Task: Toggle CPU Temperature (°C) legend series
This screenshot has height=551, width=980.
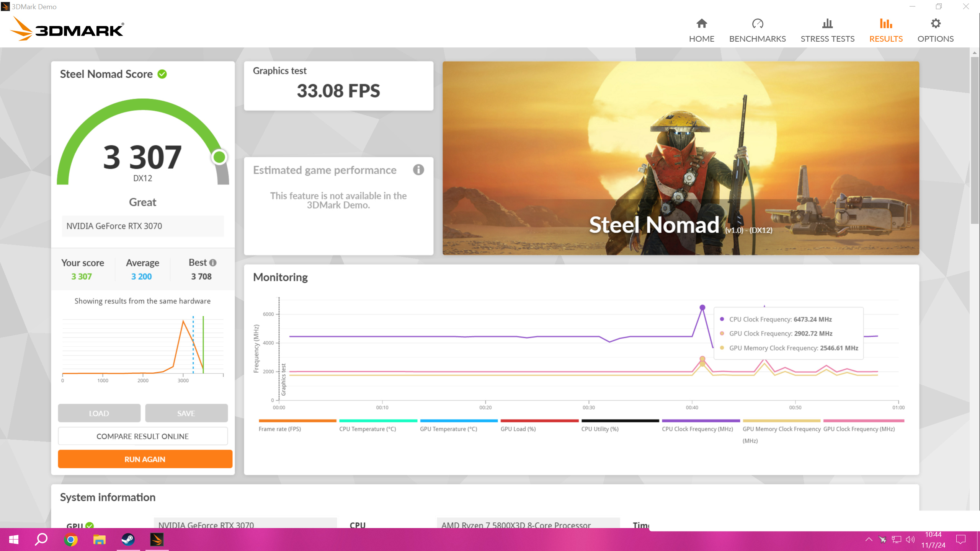Action: (378, 425)
